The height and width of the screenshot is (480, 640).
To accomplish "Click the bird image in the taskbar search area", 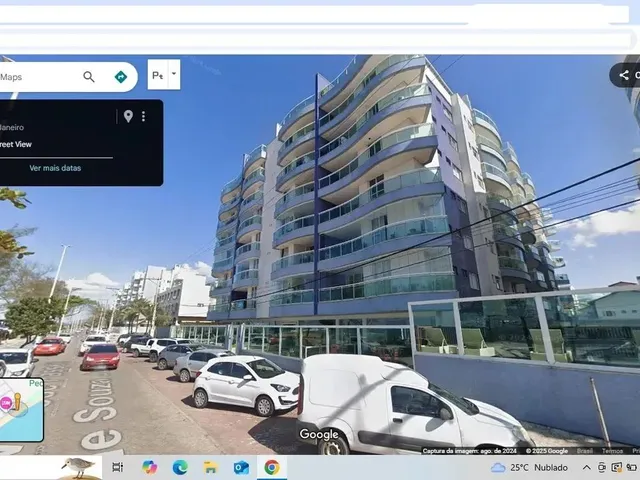I will [x=78, y=467].
